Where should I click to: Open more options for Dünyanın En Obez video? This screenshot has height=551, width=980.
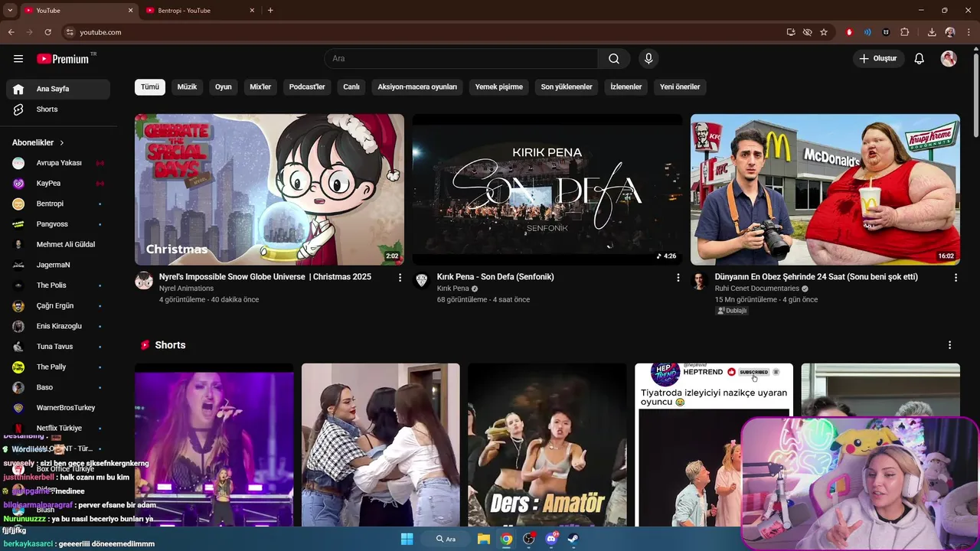pyautogui.click(x=955, y=278)
